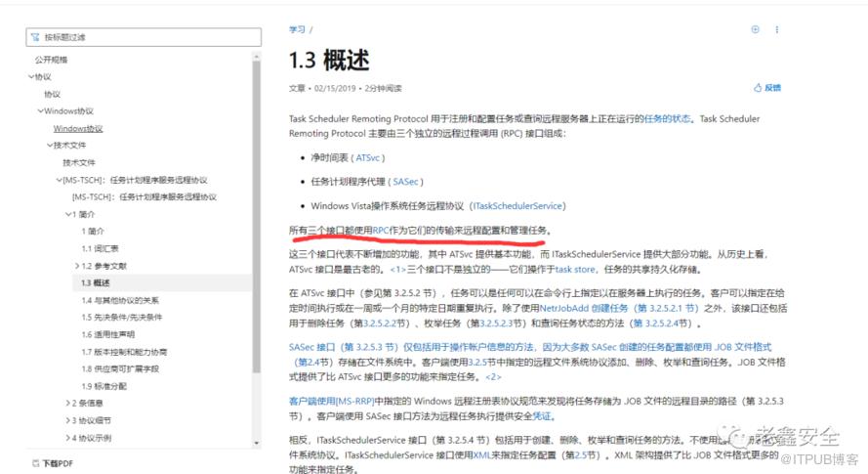Screen dimensions: 868x474
Task: Click the 反馈 feedback thumbs-up button
Action: (767, 88)
